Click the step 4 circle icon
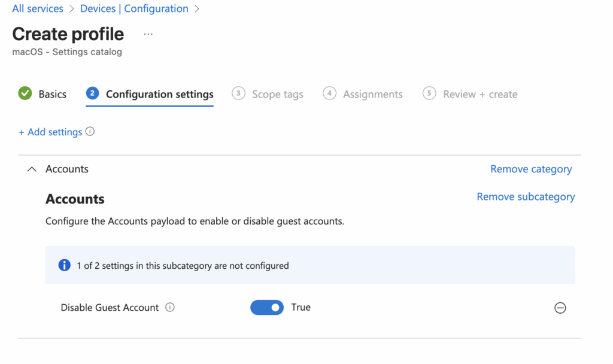Viewport: 613px width, 364px height. tap(329, 93)
